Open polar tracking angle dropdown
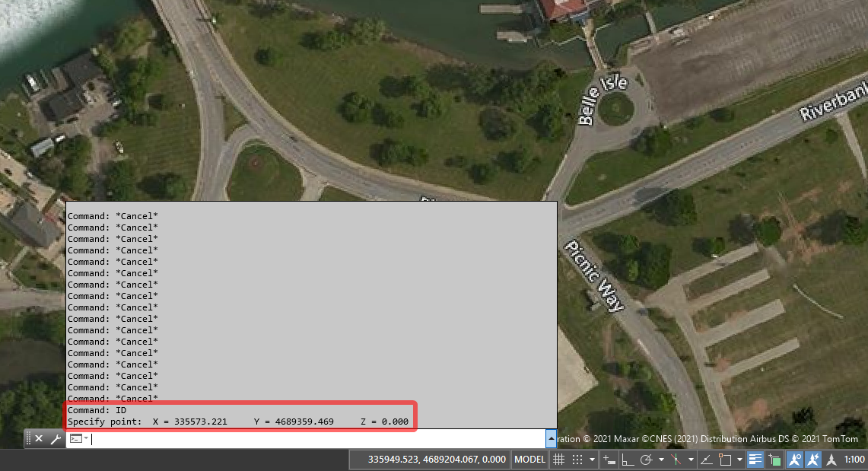This screenshot has height=471, width=868. [x=661, y=460]
